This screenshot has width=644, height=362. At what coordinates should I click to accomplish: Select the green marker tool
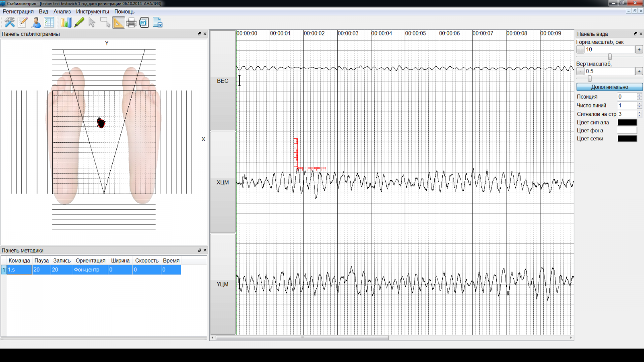tap(79, 23)
